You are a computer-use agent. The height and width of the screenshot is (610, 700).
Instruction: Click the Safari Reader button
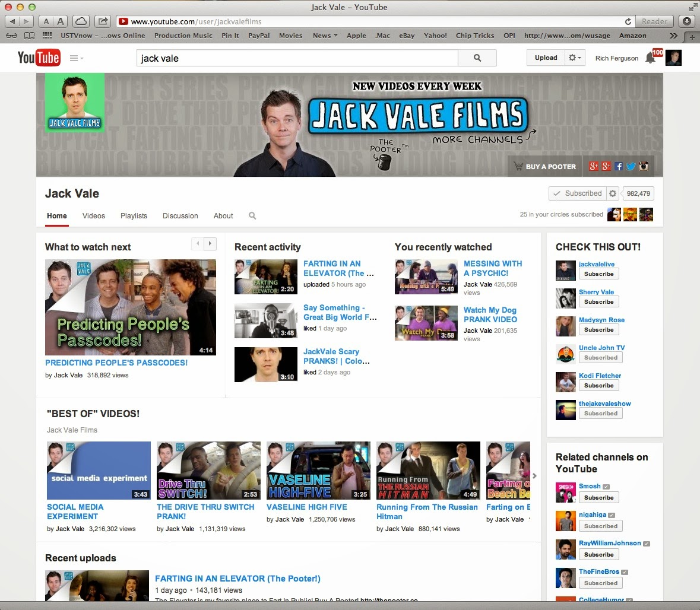[x=654, y=21]
